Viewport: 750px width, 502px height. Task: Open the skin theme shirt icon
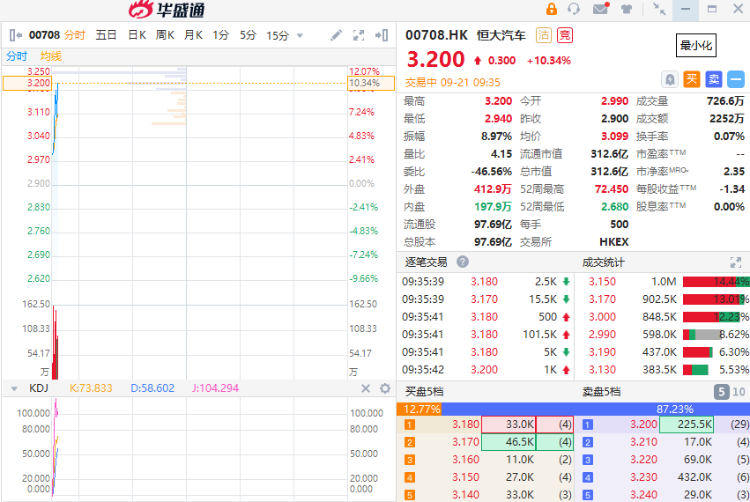tap(627, 9)
